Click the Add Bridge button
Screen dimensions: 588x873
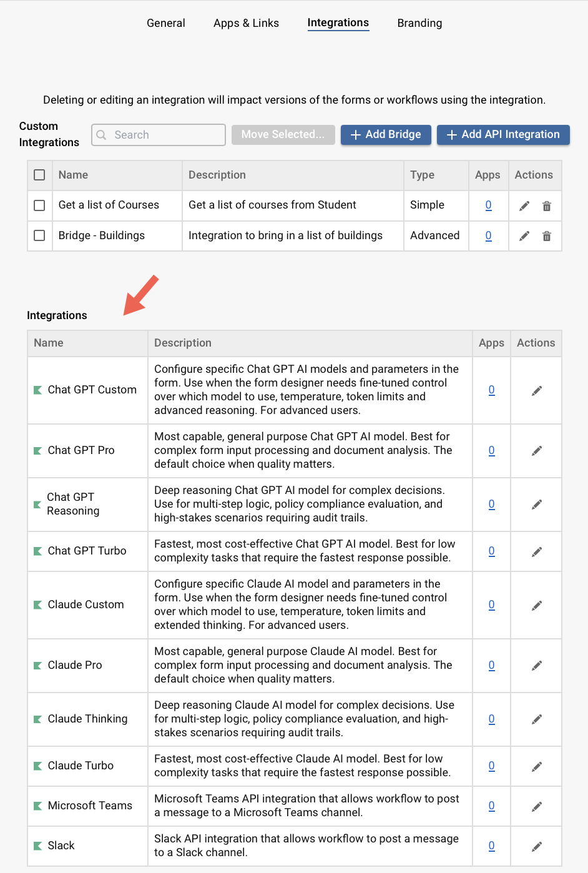[386, 134]
